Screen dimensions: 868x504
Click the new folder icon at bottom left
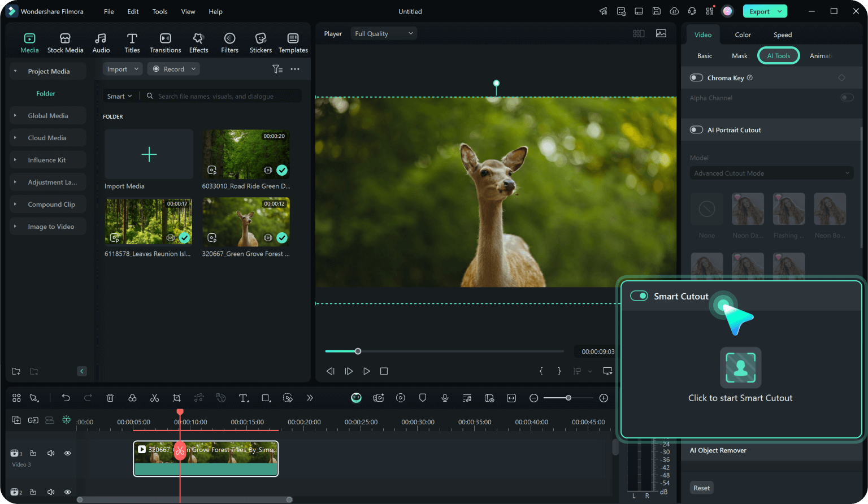(x=16, y=371)
